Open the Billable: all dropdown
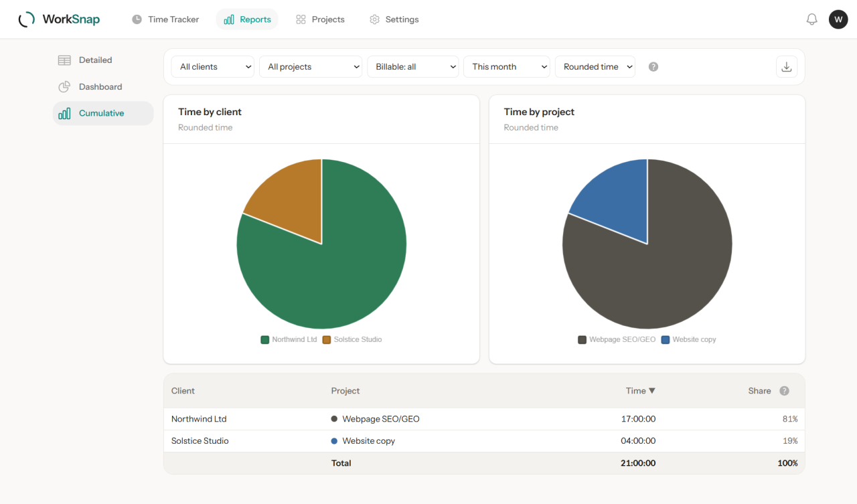This screenshot has width=857, height=504. pos(412,67)
